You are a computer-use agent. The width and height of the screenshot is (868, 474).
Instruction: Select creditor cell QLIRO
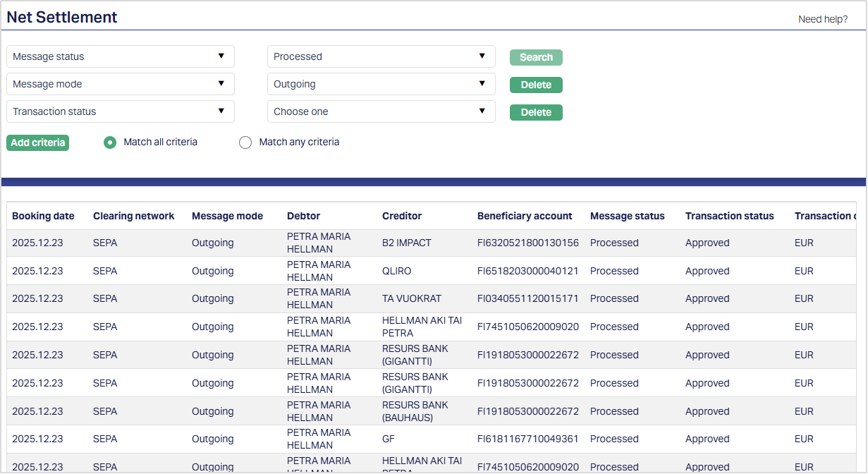coord(396,271)
